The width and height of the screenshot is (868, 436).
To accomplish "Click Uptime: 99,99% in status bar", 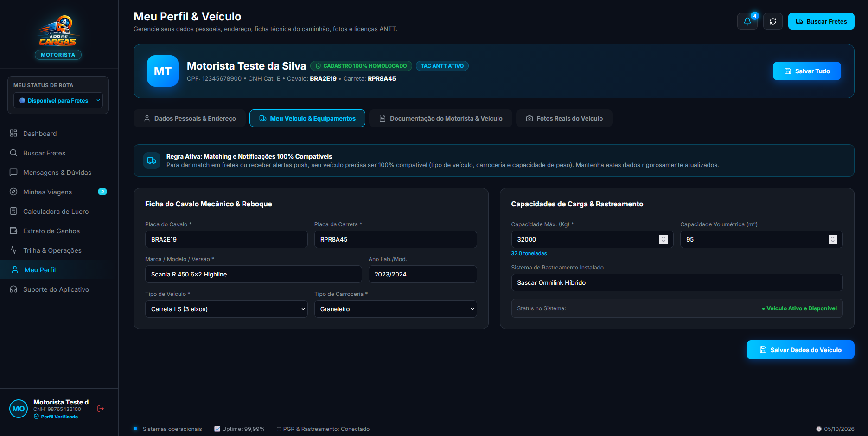I will coord(239,429).
